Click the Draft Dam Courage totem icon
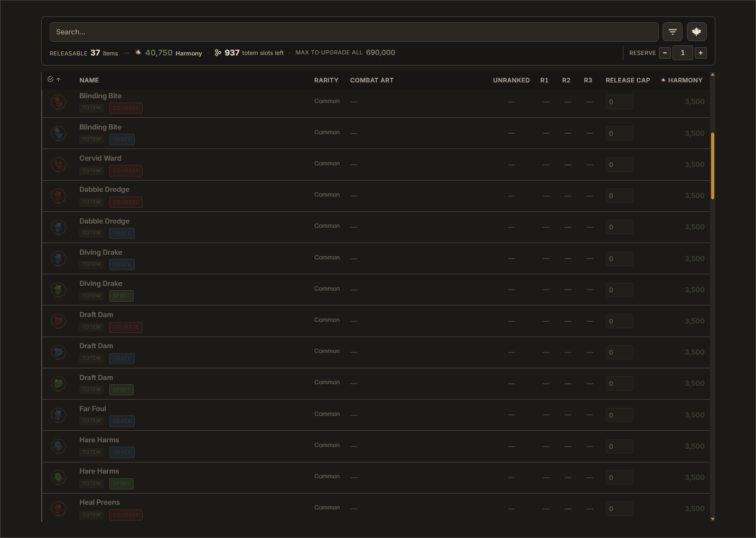 (59, 321)
